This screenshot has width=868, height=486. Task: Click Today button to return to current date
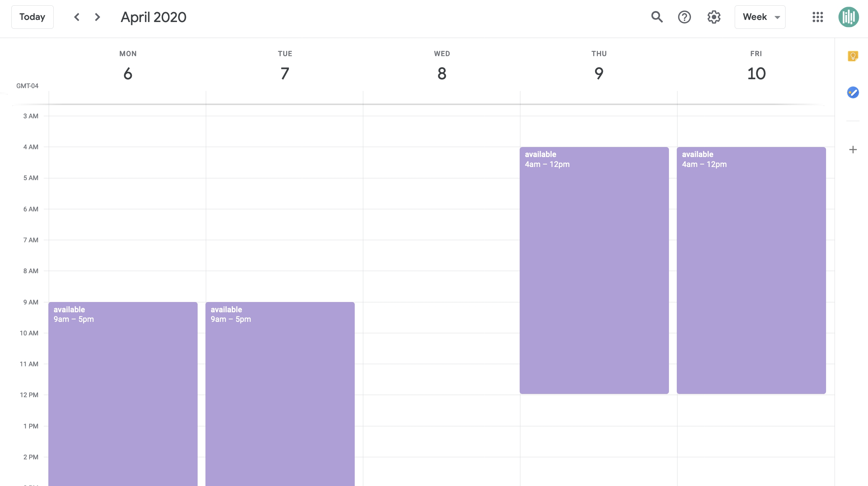[33, 17]
